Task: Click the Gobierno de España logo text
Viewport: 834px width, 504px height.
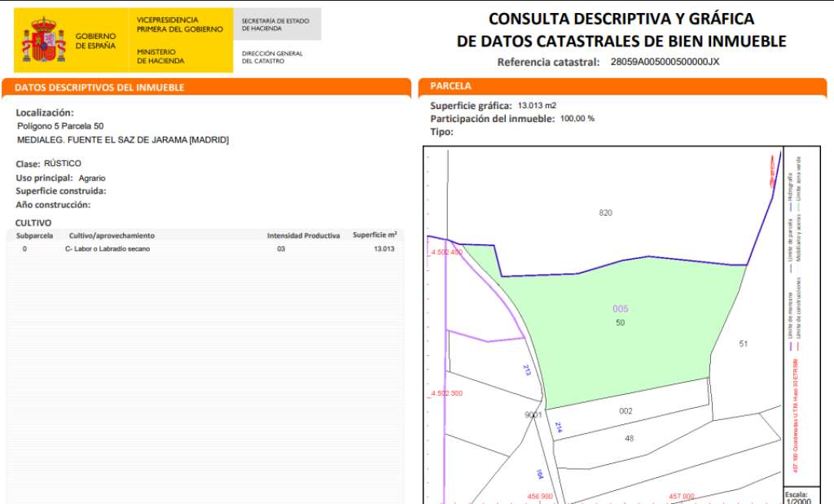Action: 95,41
